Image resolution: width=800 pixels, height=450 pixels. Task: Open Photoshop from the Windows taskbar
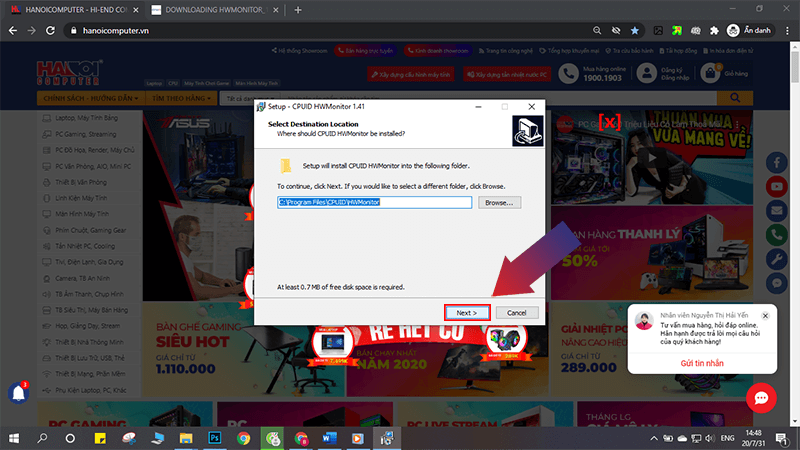[214, 438]
